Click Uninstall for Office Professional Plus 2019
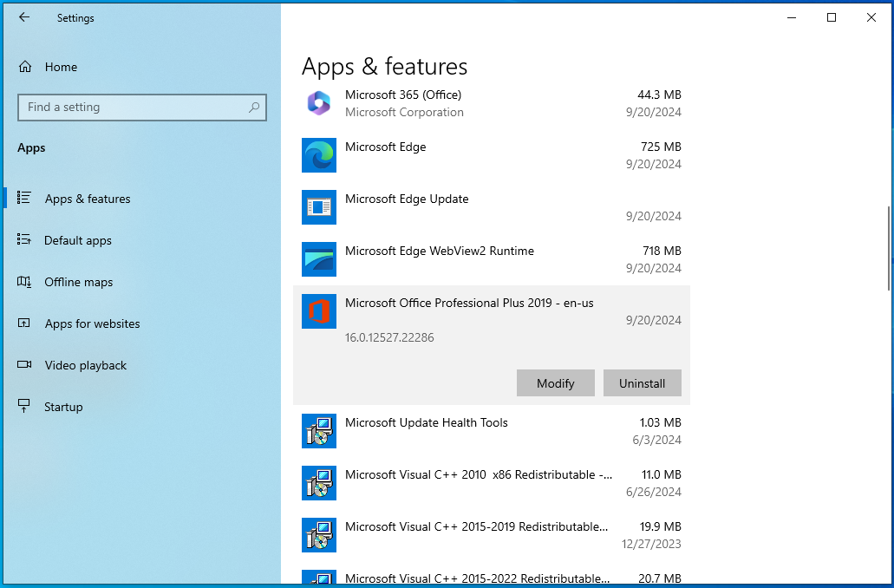 point(642,382)
